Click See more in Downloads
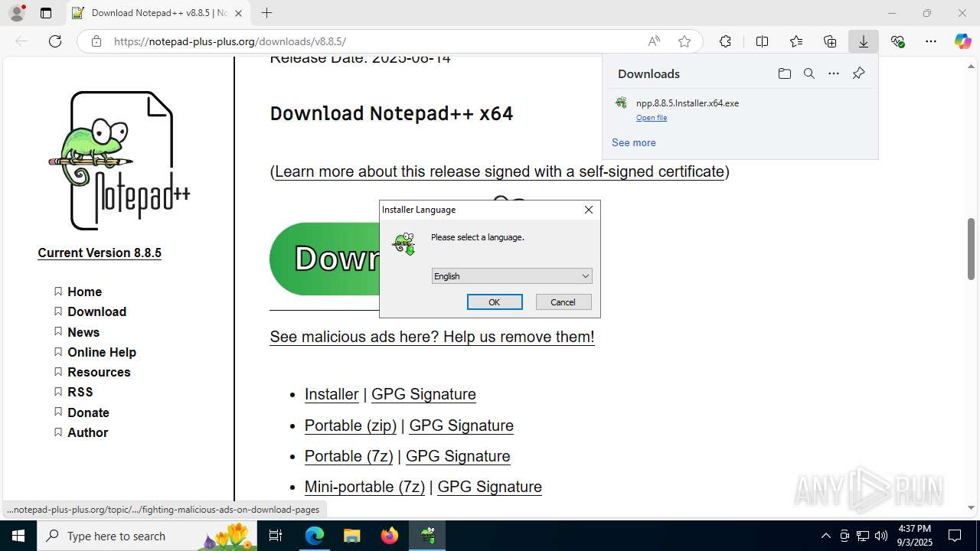The height and width of the screenshot is (551, 980). click(x=634, y=142)
